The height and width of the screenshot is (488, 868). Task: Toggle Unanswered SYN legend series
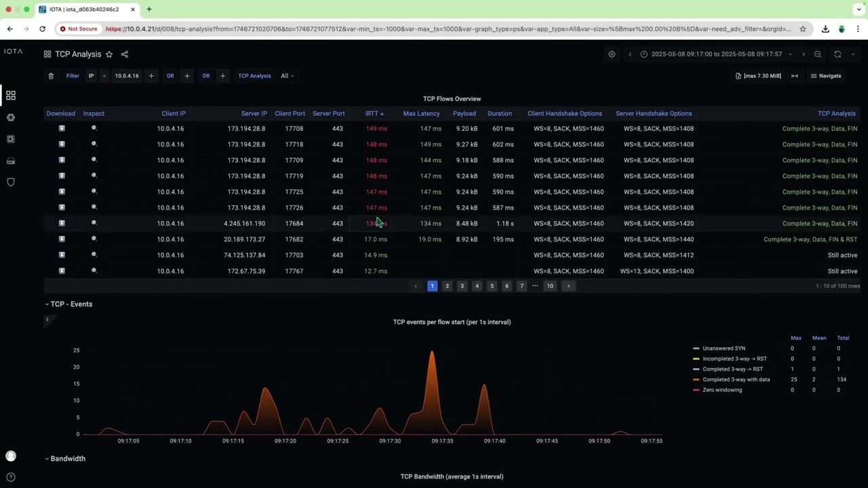point(724,348)
